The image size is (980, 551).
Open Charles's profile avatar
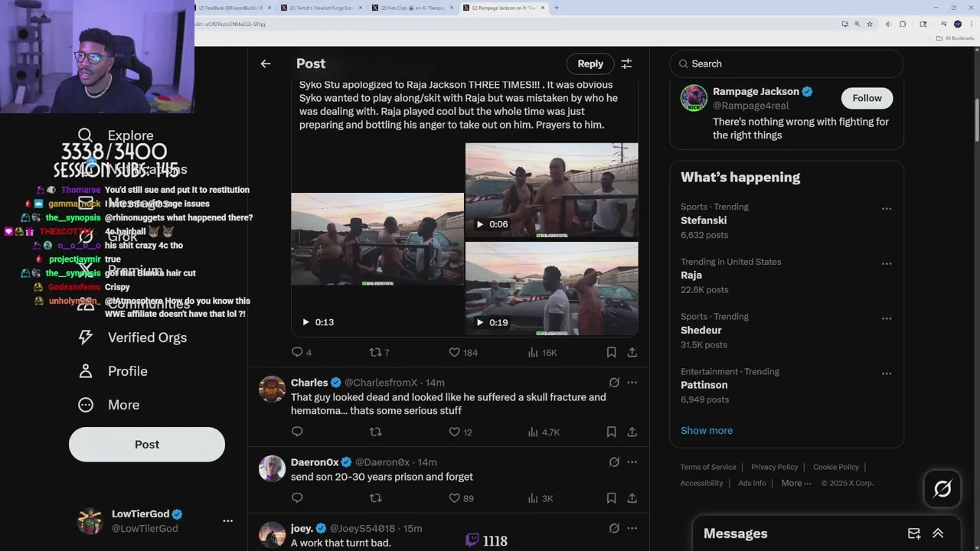272,389
